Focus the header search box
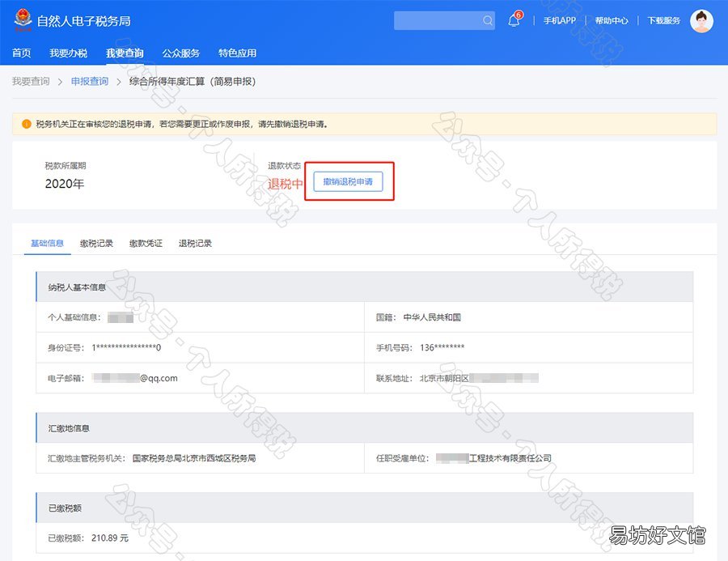The image size is (728, 561). (444, 20)
